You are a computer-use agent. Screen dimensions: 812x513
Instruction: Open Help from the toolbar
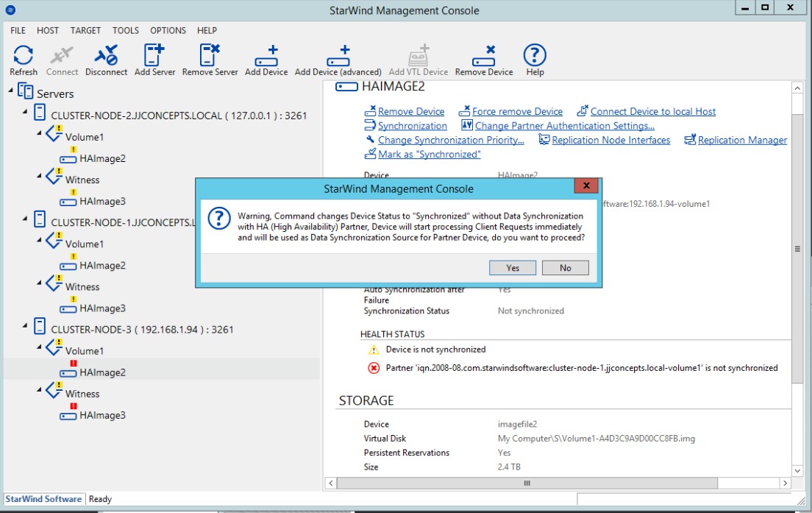pyautogui.click(x=535, y=55)
